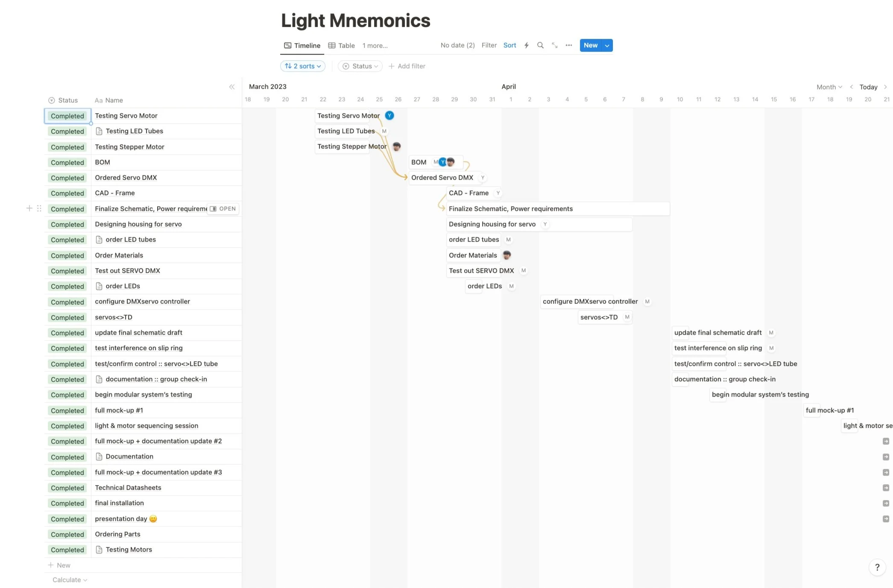The width and height of the screenshot is (893, 588).
Task: Click Add filter
Action: tap(407, 66)
